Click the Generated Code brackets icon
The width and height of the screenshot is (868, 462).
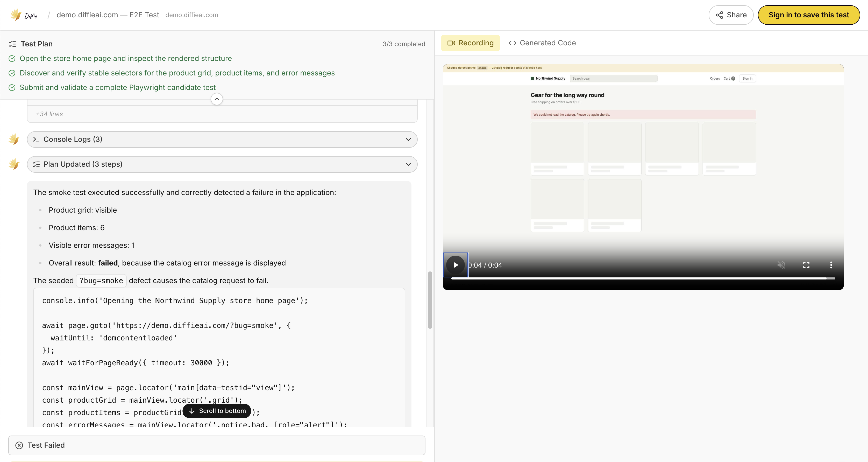tap(512, 43)
